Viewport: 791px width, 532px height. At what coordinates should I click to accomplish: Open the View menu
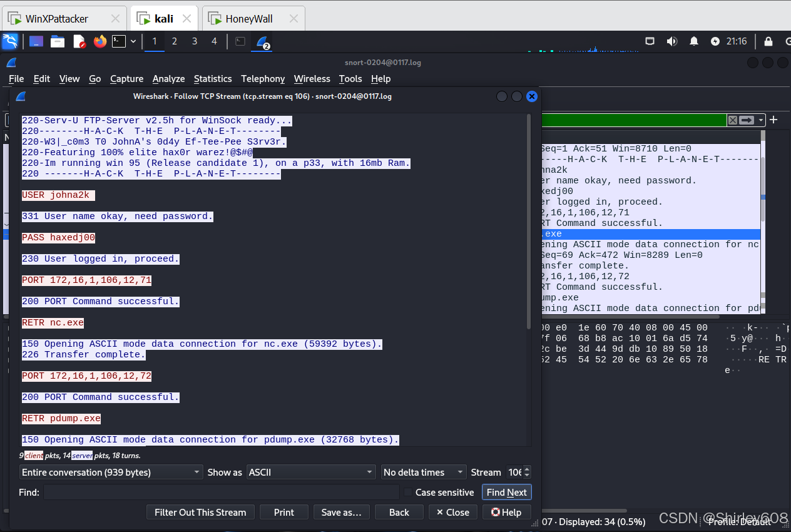coord(69,78)
